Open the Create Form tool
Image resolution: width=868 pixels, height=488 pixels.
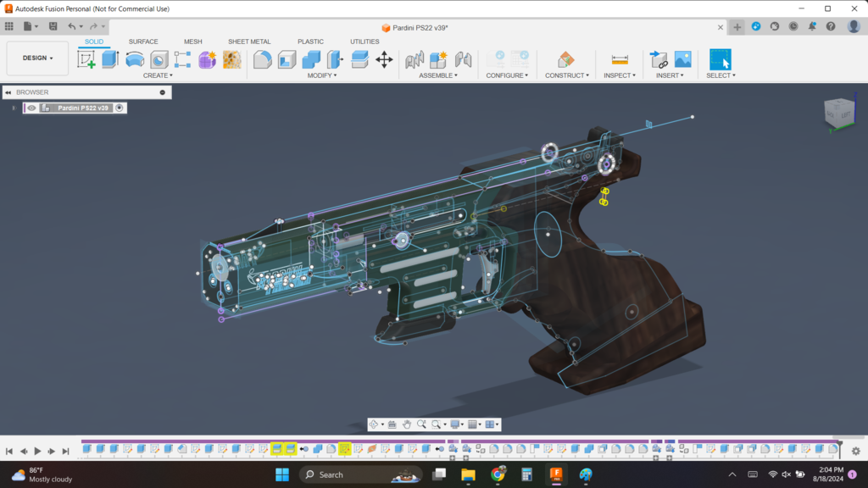[207, 59]
